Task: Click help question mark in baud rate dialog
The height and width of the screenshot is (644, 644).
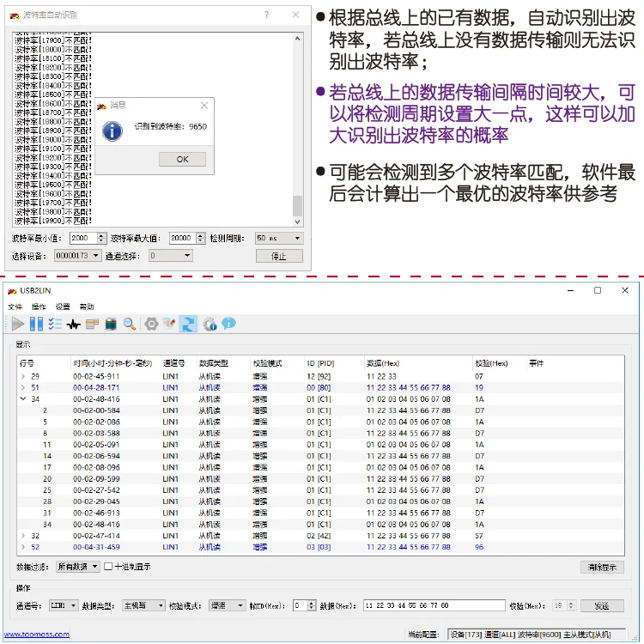Action: (267, 15)
